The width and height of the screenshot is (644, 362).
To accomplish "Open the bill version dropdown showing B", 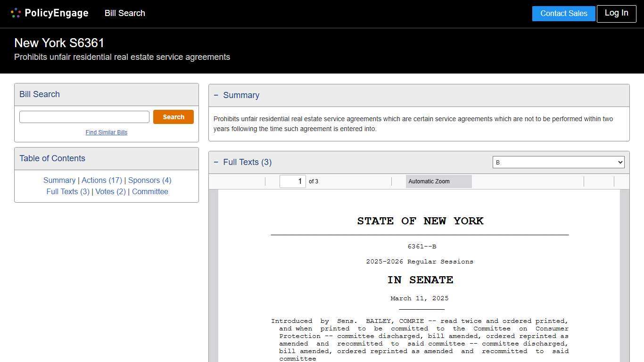I will (558, 162).
